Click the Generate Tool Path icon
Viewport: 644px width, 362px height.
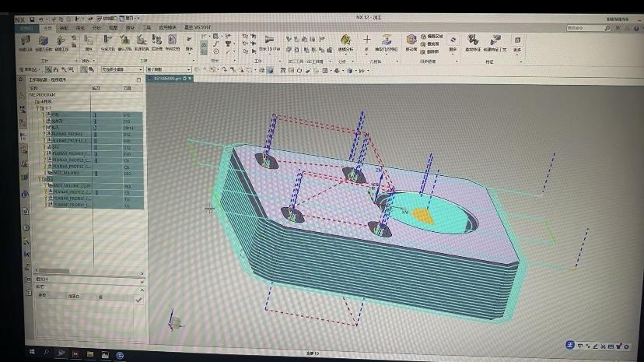(x=107, y=40)
